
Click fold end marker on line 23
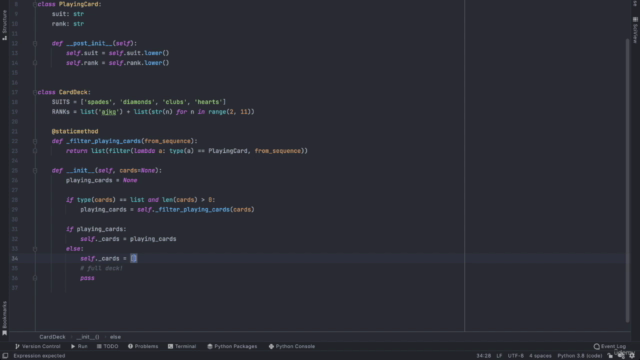(x=35, y=151)
